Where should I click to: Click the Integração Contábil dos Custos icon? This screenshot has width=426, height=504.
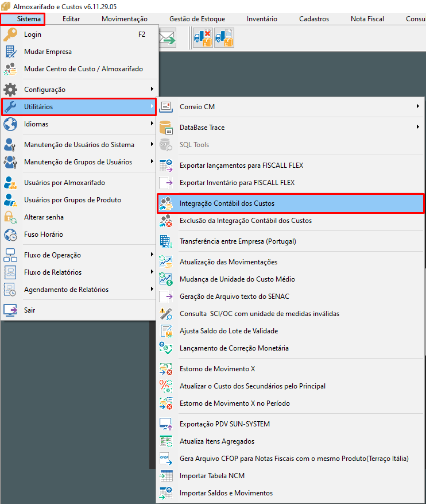tap(166, 203)
